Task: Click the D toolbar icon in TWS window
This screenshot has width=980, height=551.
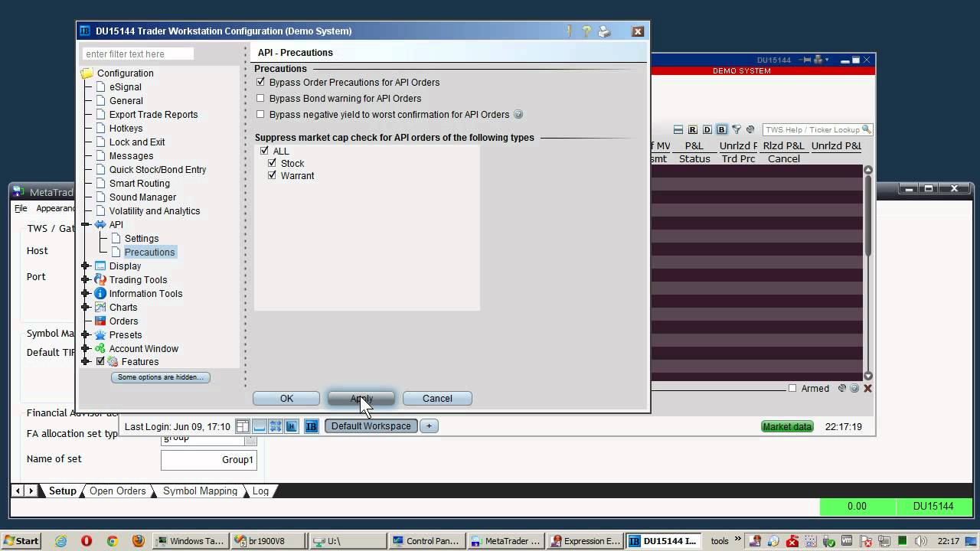Action: tap(707, 130)
